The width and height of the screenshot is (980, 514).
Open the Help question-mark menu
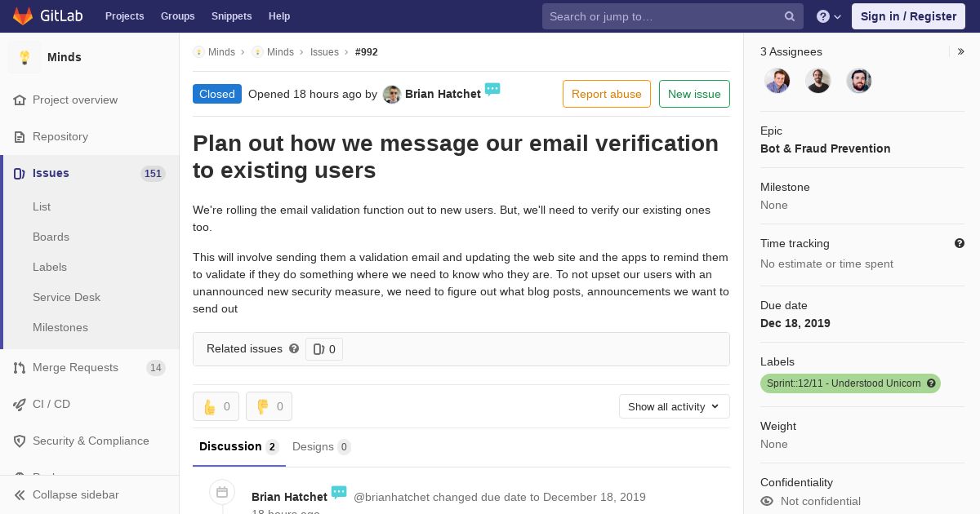tap(829, 16)
